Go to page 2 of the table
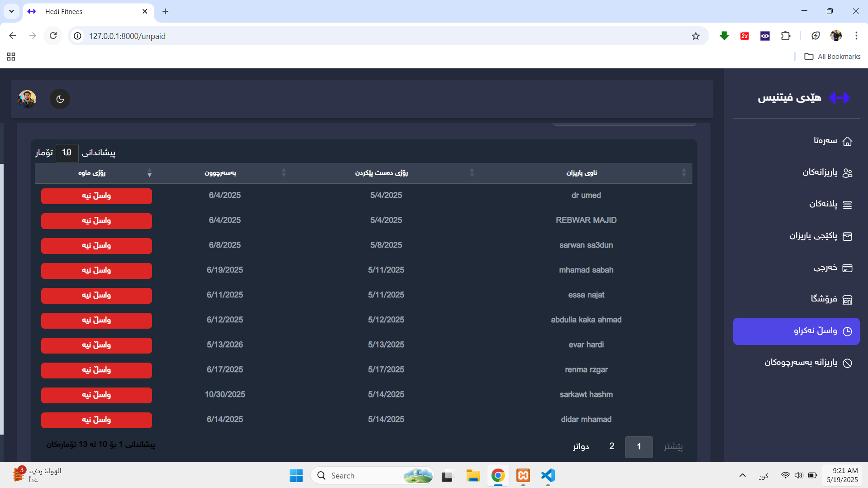Screen dimensions: 868x488 coord(611,447)
